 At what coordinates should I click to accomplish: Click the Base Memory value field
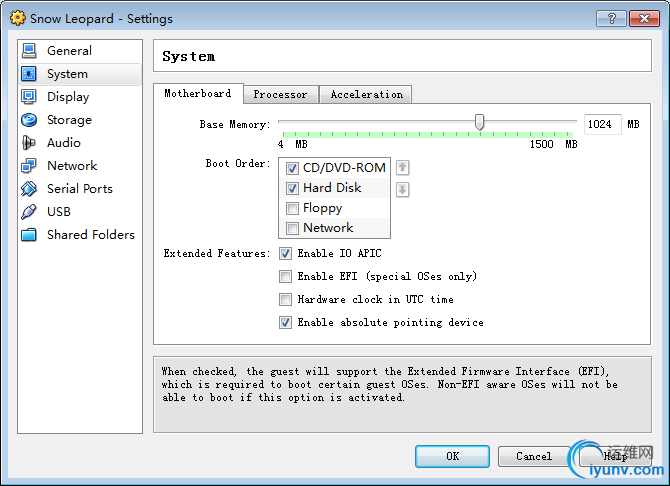601,124
